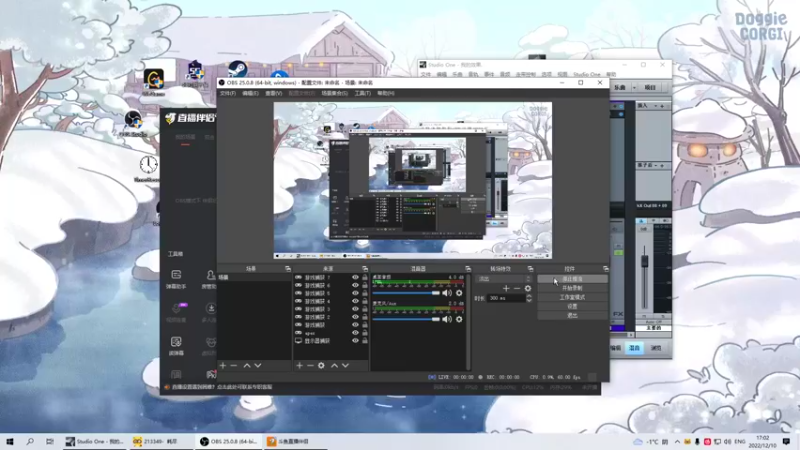Toggle visibility of 显示器捕获 source
Image resolution: width=800 pixels, height=450 pixels.
click(x=355, y=340)
